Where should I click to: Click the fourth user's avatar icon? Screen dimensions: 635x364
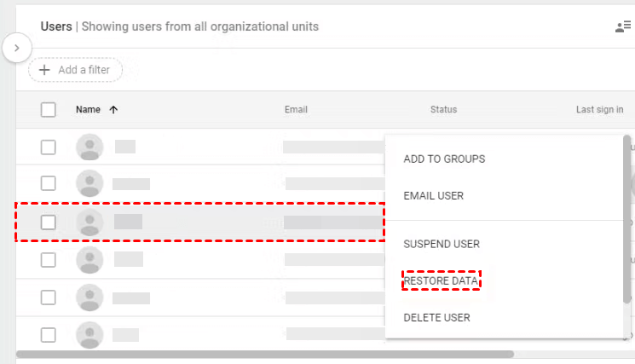point(89,259)
